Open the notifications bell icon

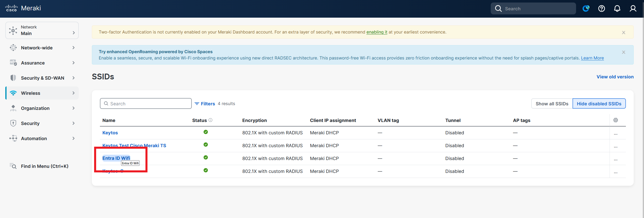click(617, 9)
